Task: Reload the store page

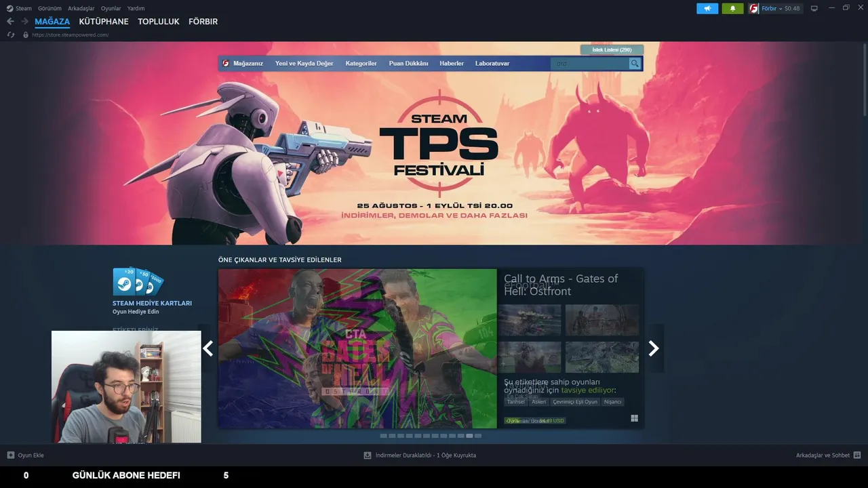Action: tap(11, 35)
